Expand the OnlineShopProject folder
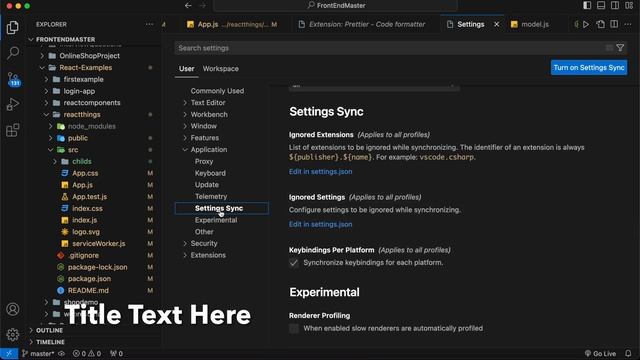 pos(89,56)
